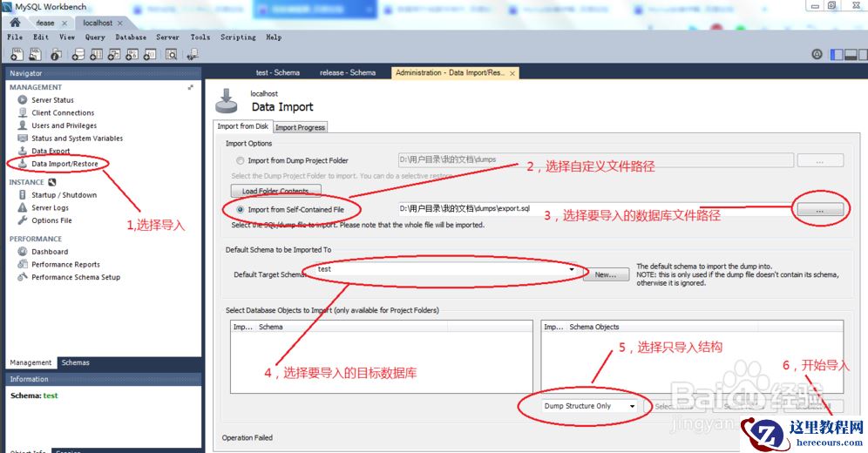The height and width of the screenshot is (453, 868).
Task: Browse for the self-contained SQL file
Action: coord(820,210)
